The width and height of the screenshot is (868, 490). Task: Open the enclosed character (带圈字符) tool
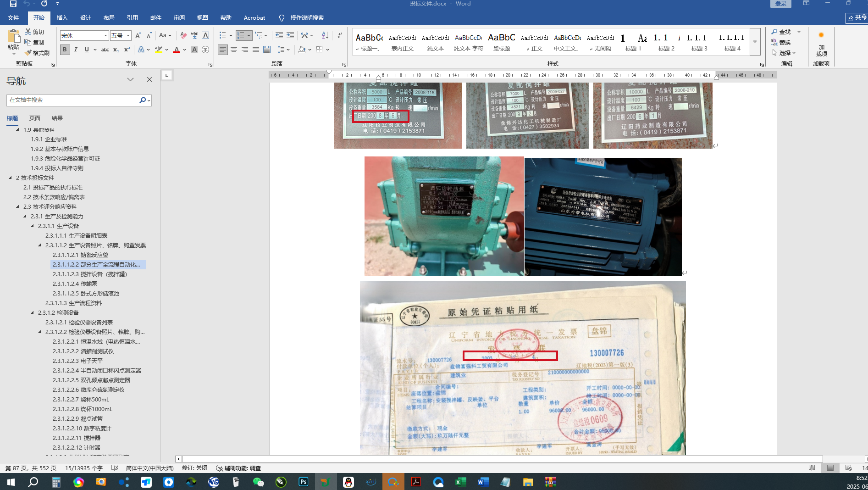[205, 50]
